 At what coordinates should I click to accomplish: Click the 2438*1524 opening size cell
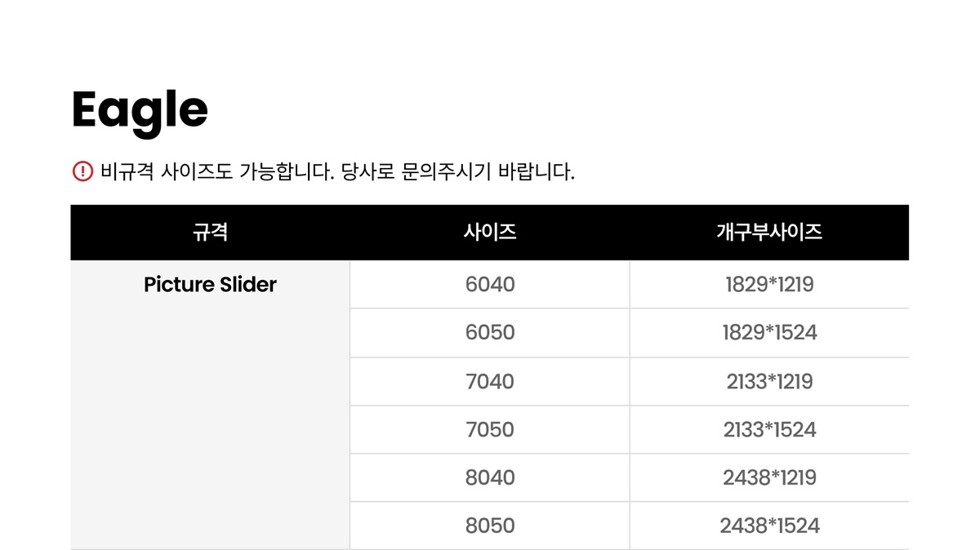(x=769, y=526)
